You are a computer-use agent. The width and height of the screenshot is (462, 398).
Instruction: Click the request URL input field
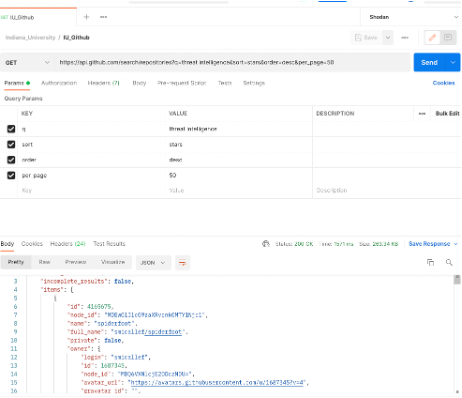232,63
